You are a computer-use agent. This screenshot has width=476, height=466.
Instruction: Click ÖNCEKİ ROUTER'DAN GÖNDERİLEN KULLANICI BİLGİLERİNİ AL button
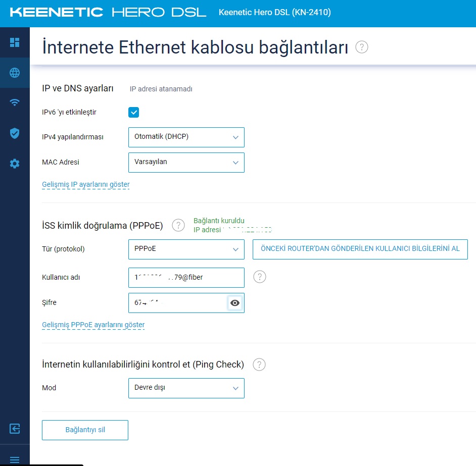coord(360,249)
